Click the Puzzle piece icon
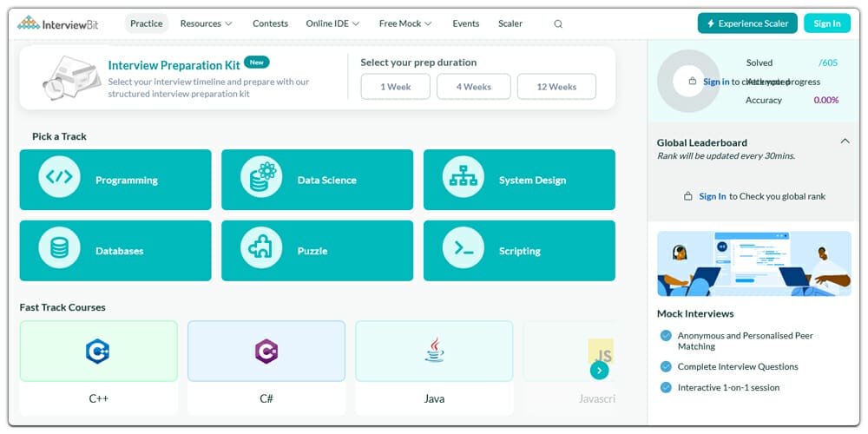 261,249
